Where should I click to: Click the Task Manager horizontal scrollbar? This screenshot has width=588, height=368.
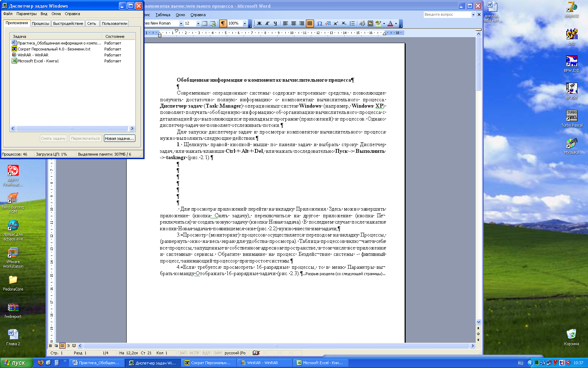click(72, 129)
